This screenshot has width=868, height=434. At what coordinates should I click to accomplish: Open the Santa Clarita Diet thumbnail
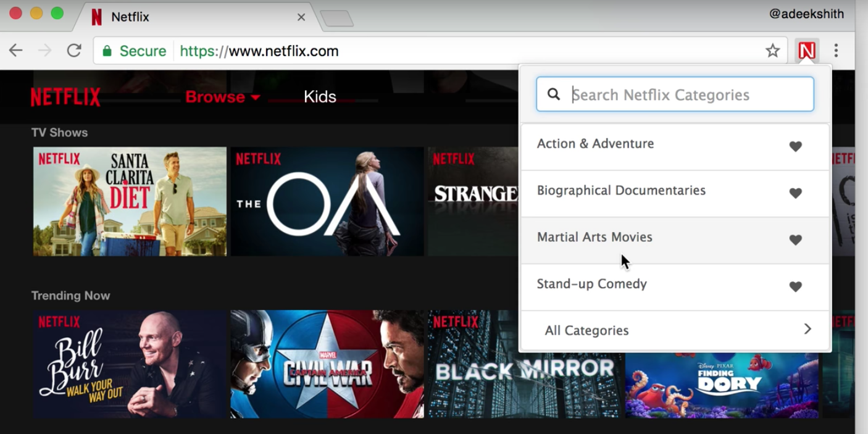[130, 201]
